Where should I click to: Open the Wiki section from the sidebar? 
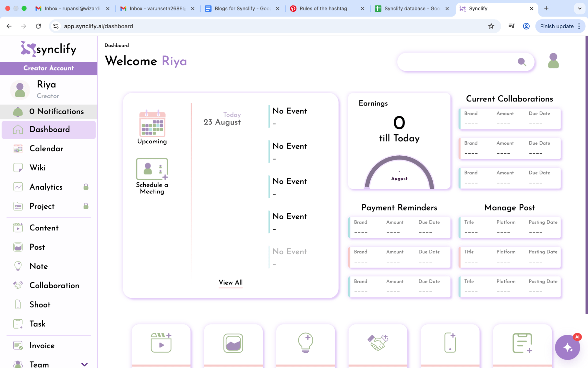coord(37,168)
